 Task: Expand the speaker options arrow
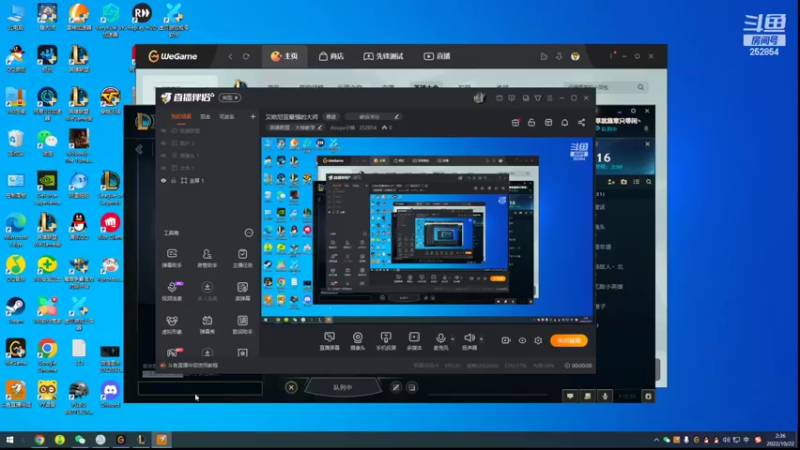pos(481,339)
